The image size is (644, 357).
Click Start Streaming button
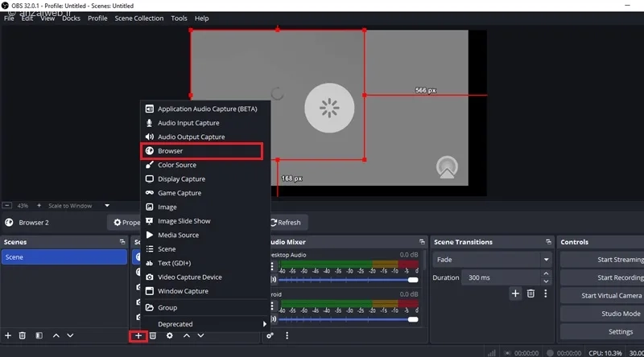click(x=602, y=260)
